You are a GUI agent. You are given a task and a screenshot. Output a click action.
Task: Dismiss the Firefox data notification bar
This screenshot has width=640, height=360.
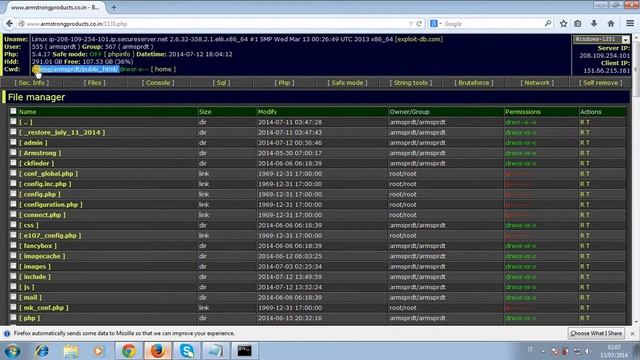(x=632, y=333)
